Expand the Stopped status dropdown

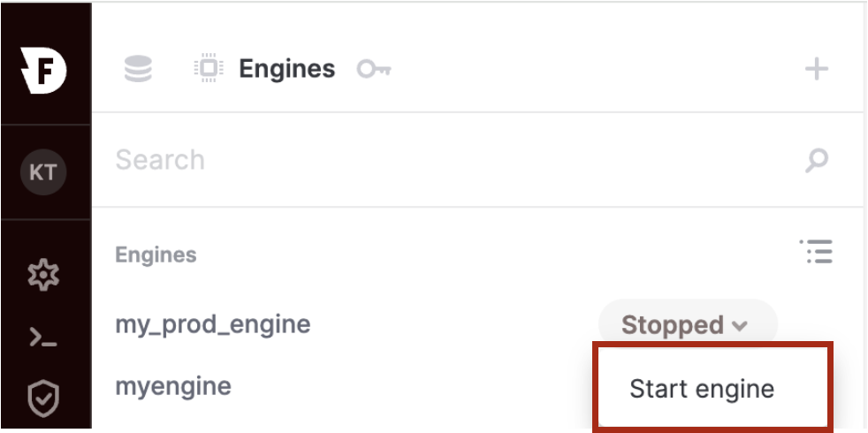coord(688,325)
